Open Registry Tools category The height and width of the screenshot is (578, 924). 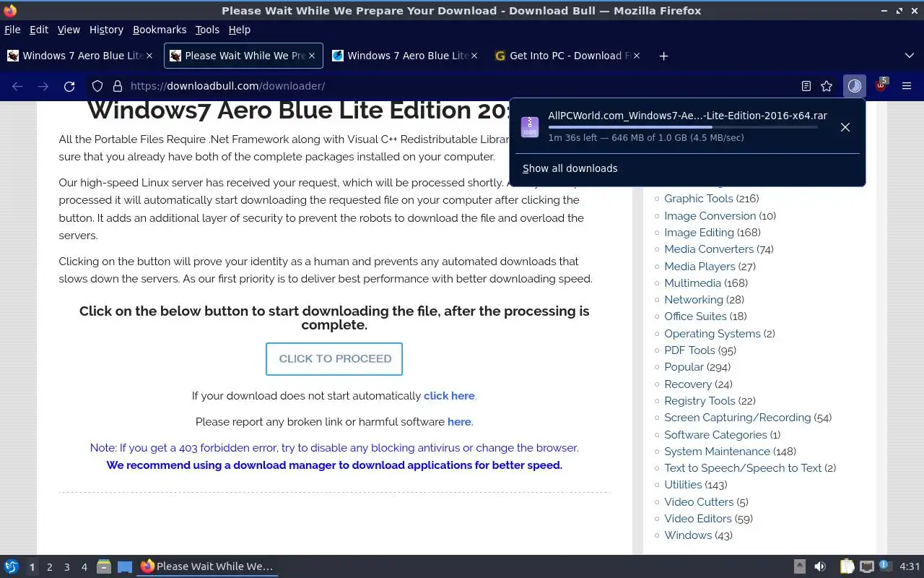pos(699,401)
